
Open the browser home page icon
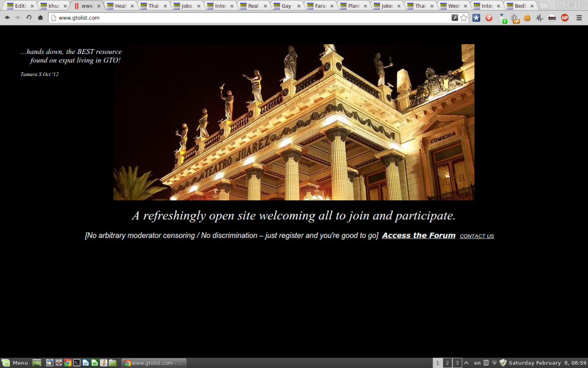(x=40, y=18)
